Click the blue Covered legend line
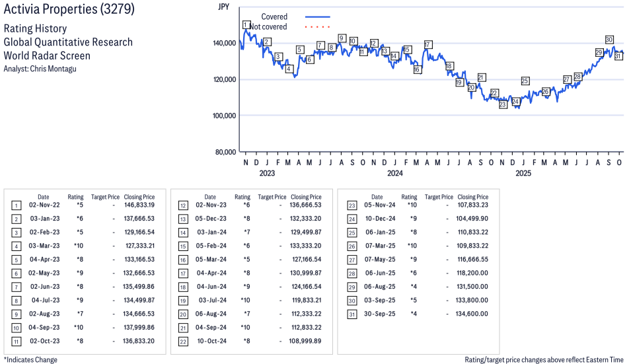 click(317, 17)
